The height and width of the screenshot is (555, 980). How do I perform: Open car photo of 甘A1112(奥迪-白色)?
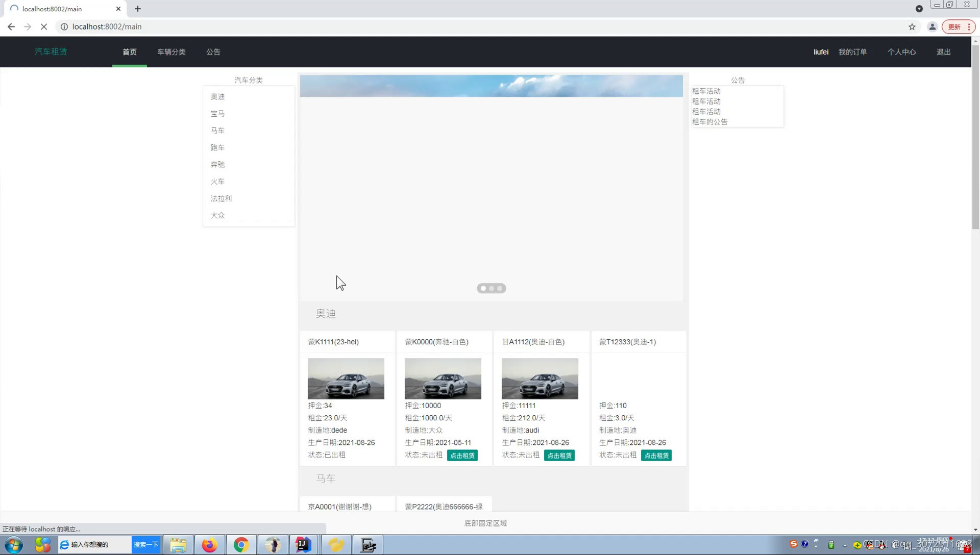540,379
